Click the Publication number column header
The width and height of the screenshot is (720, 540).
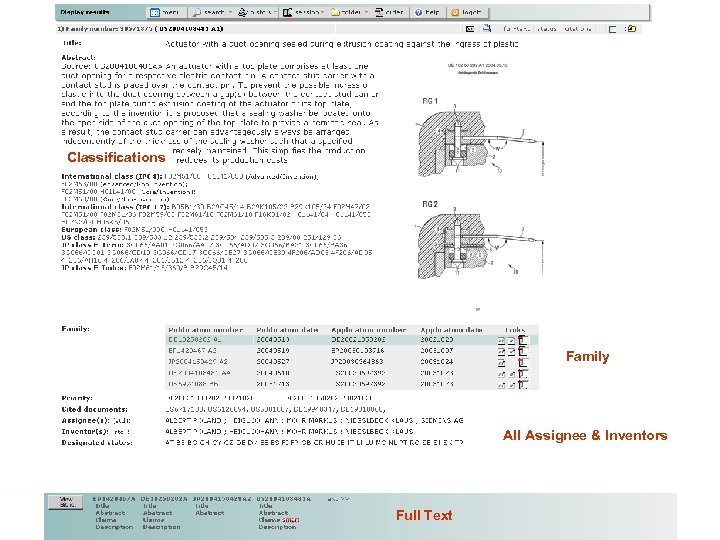[x=205, y=330]
